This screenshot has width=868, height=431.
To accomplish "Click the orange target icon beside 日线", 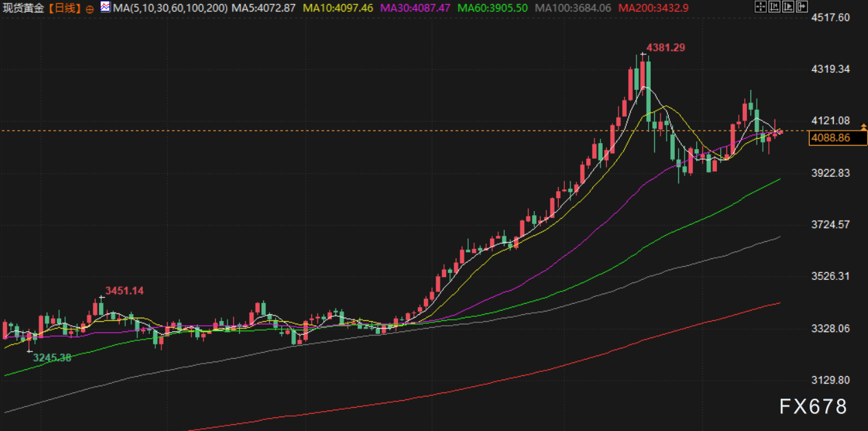I will pos(89,9).
